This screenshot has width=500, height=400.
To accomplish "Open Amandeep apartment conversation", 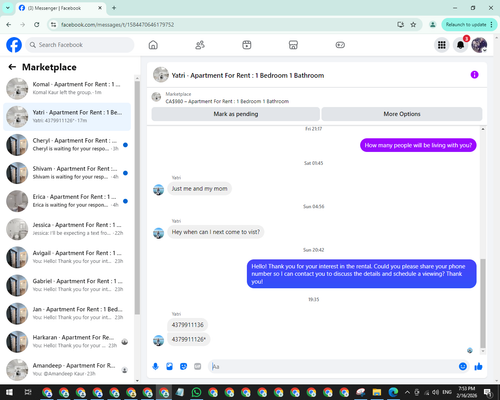I will pyautogui.click(x=67, y=369).
